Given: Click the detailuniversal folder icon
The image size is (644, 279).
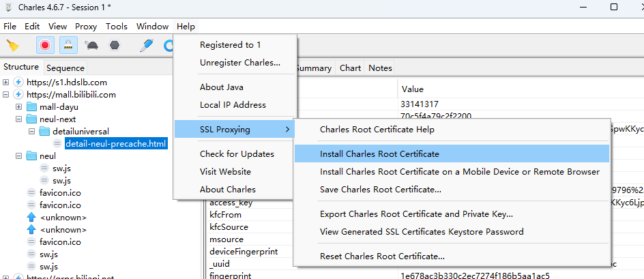Looking at the screenshot, I should [44, 132].
